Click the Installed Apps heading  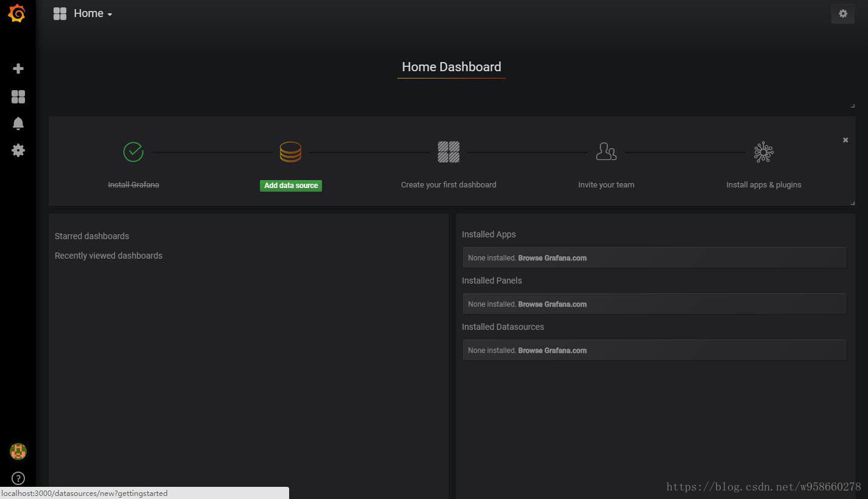point(489,234)
